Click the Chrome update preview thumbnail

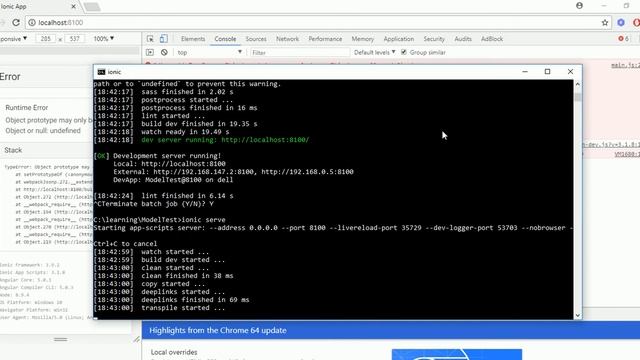click(457, 354)
